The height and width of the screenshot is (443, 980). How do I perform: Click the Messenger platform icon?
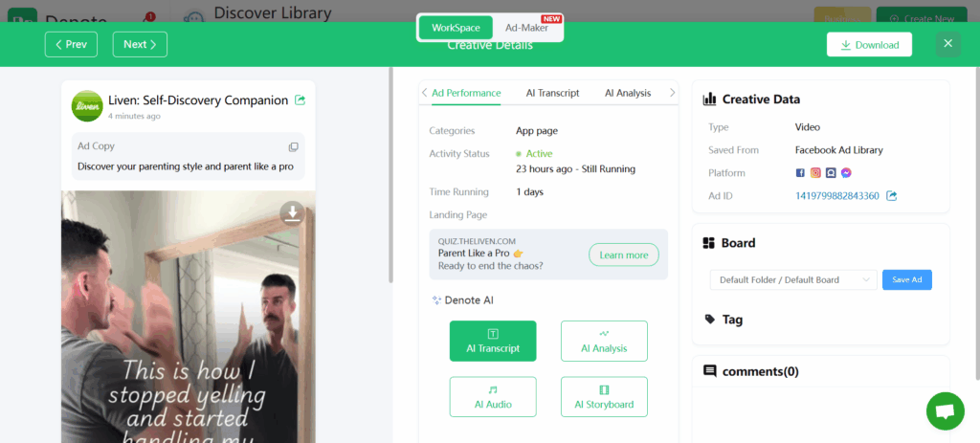[846, 173]
